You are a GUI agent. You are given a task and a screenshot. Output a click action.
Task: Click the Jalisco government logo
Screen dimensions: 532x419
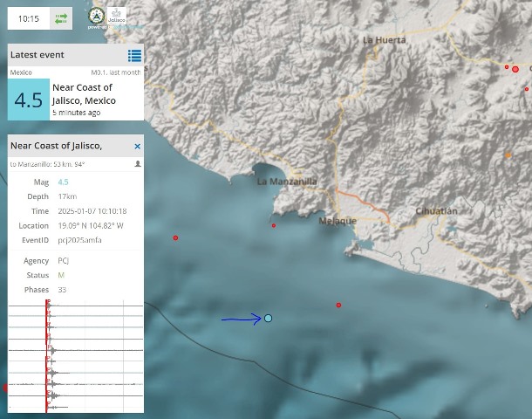coord(117,15)
